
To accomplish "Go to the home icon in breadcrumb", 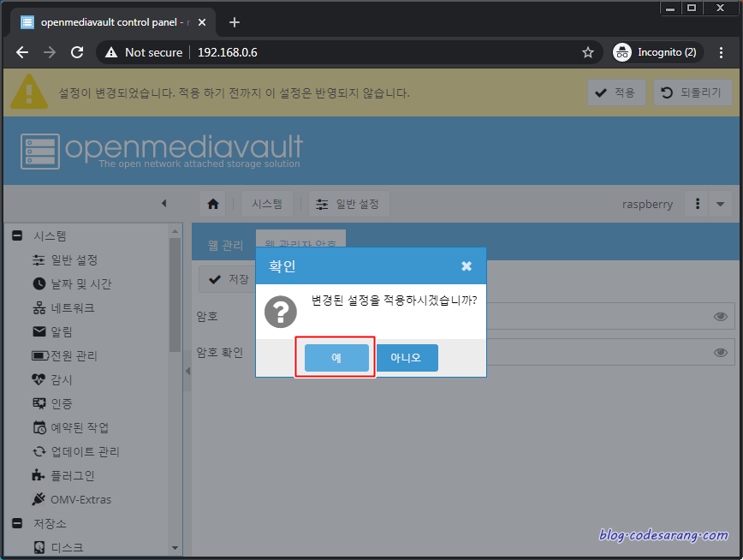I will pyautogui.click(x=213, y=204).
